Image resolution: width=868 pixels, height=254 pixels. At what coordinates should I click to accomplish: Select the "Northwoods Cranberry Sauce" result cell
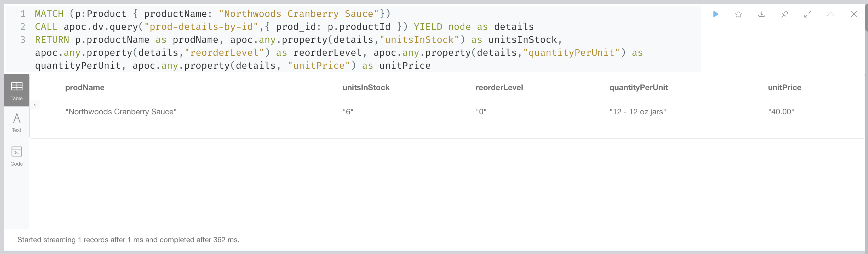tap(121, 111)
